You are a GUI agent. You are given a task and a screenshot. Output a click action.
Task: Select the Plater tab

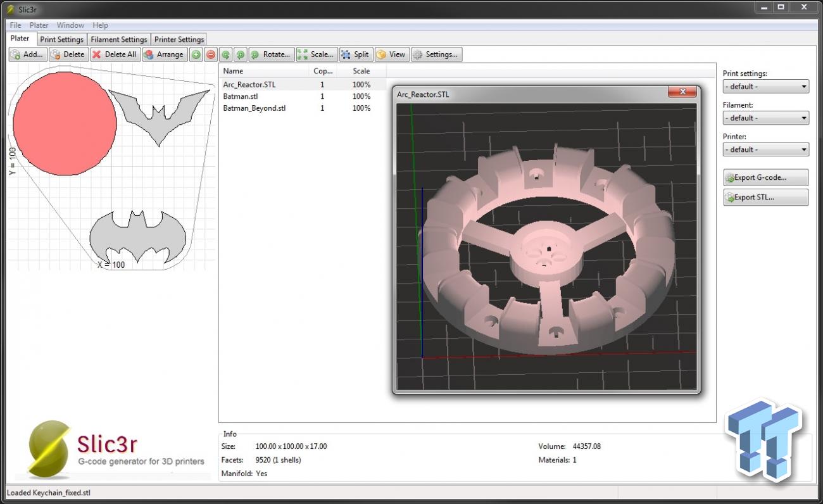coord(20,39)
